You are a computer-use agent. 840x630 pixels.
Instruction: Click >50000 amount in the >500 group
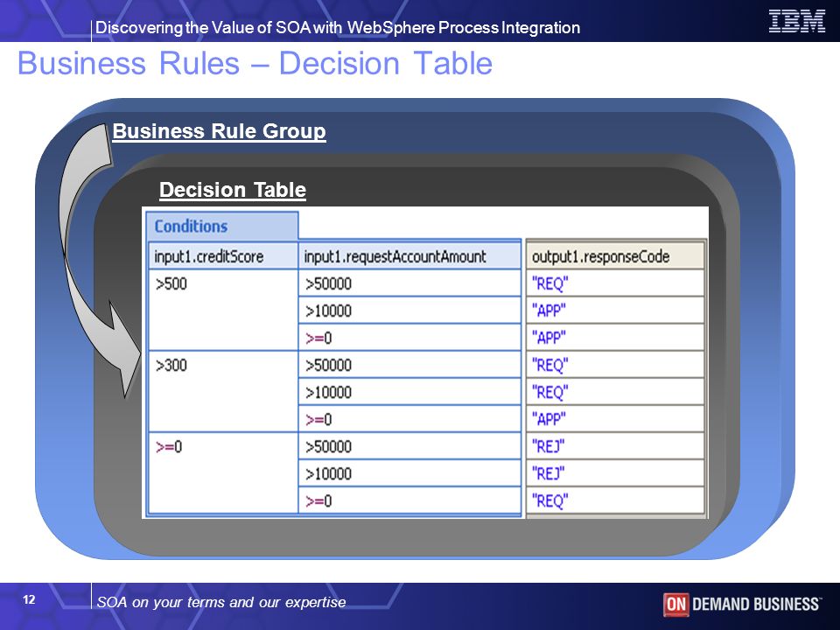tap(409, 283)
